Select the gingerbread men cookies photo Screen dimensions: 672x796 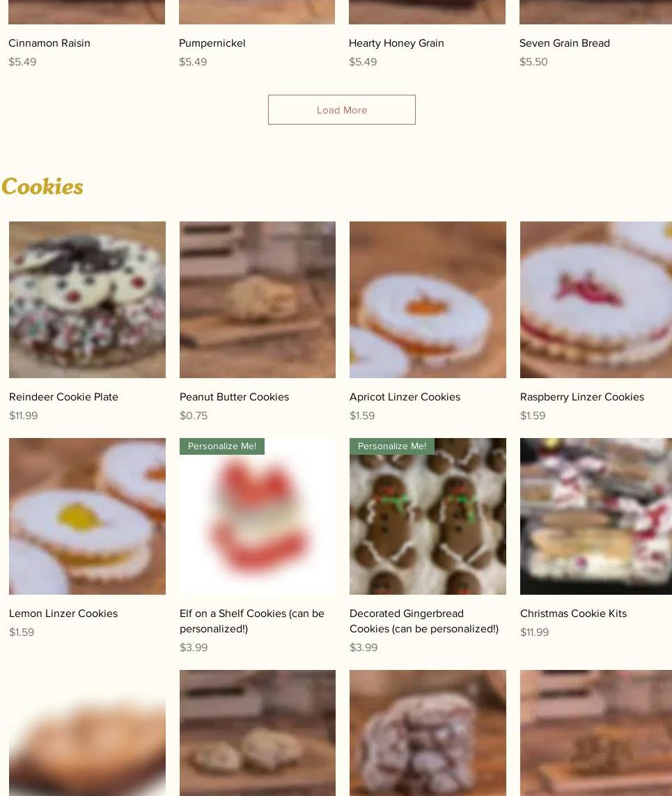coord(428,516)
